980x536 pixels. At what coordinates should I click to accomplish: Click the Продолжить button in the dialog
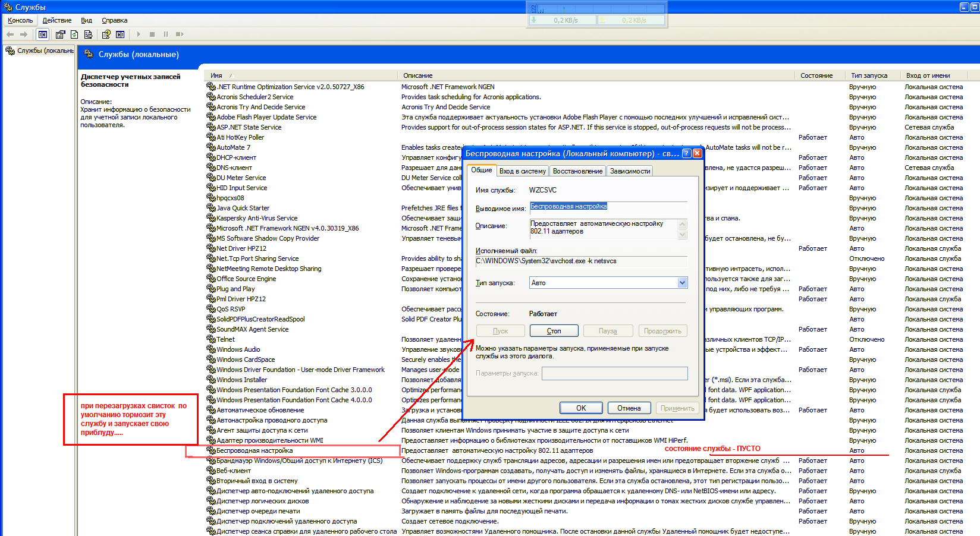coord(662,331)
